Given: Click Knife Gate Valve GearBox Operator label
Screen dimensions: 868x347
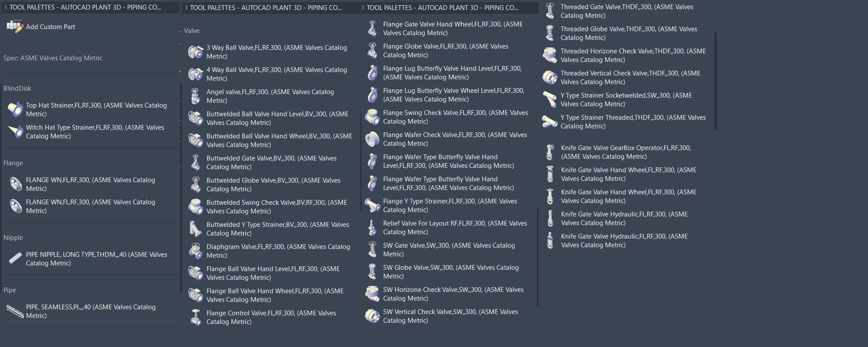Looking at the screenshot, I should point(626,152).
